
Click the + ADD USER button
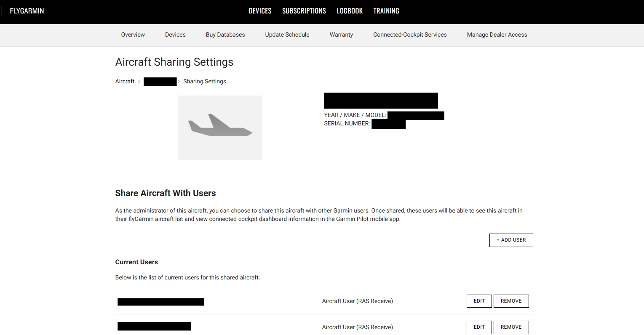(x=511, y=240)
